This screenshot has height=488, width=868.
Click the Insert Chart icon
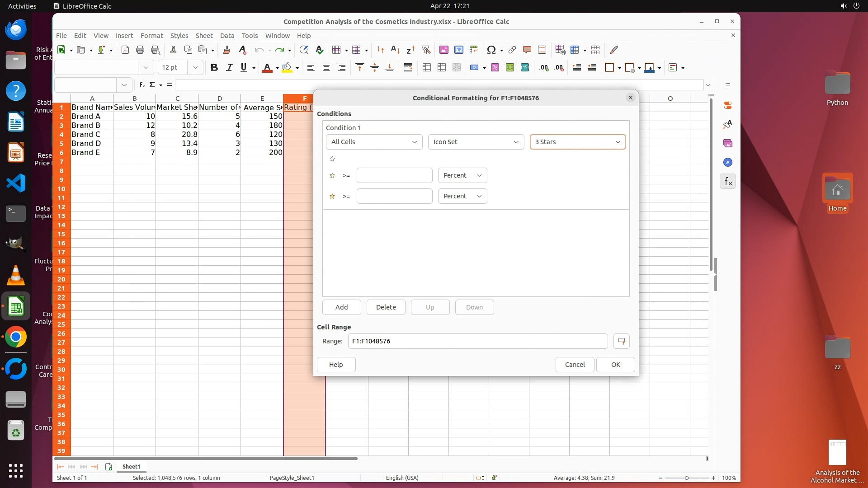pos(459,50)
